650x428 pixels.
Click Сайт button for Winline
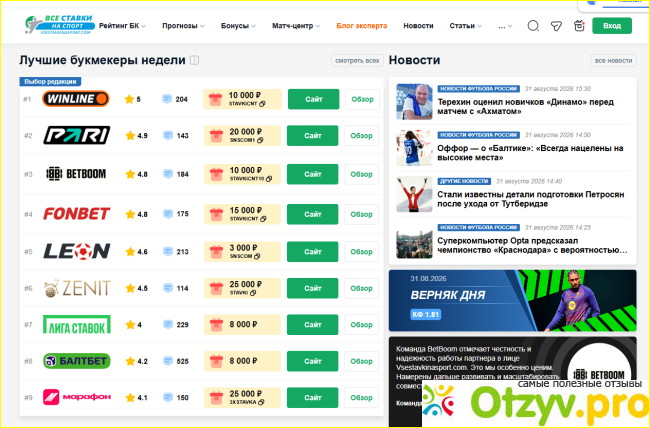pos(313,99)
